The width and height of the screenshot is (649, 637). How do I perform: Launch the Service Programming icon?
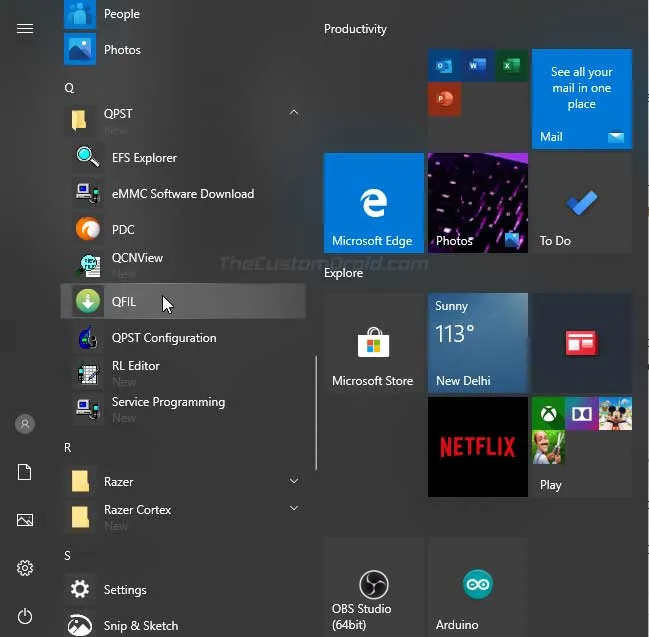88,409
